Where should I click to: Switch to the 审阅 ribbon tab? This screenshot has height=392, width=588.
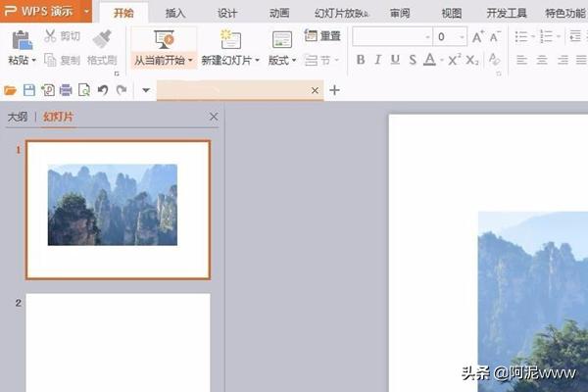(x=400, y=14)
